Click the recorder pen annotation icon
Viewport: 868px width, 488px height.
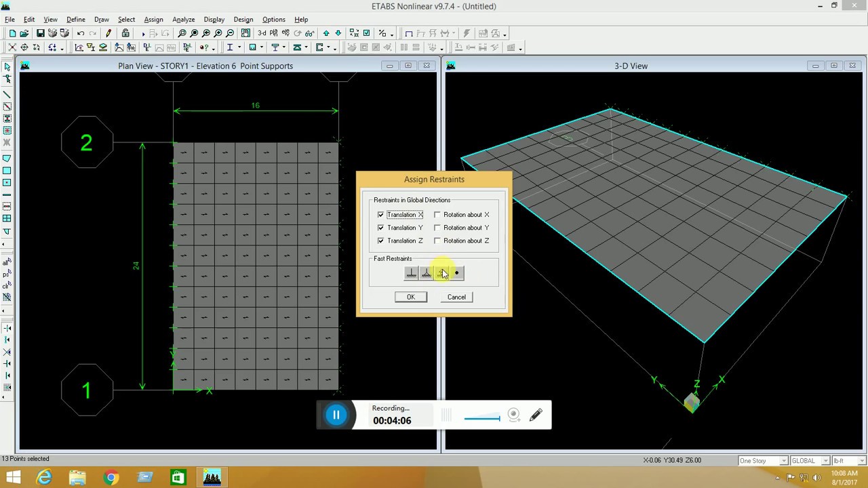(x=536, y=415)
